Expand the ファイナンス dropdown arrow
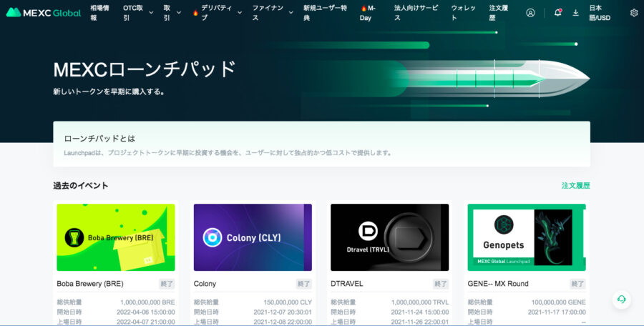The width and height of the screenshot is (644, 326). 291,13
